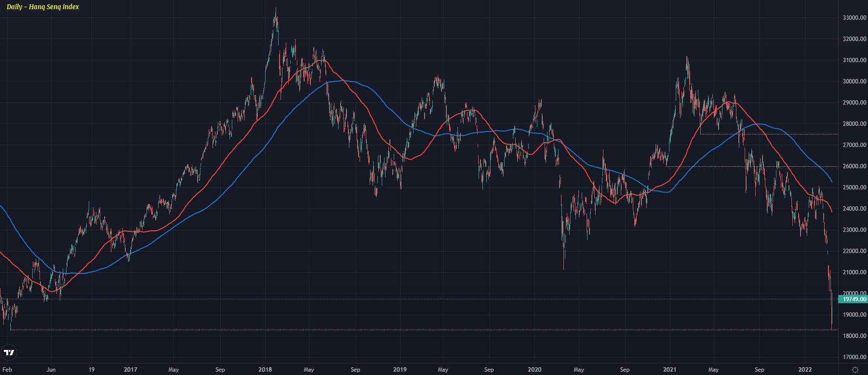Screen dimensions: 868x375
Task: Click the 18000.00 price axis label
Action: pos(854,336)
